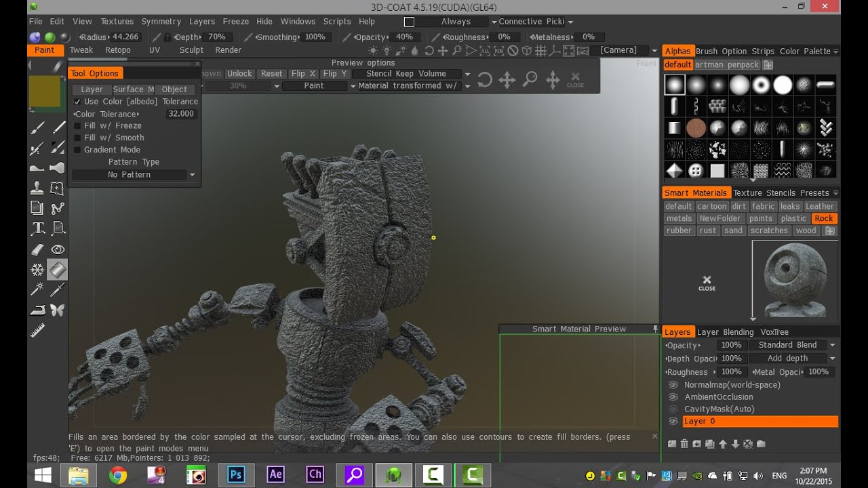Screen dimensions: 868x488
Task: Click the fullscreen expand icon in navigation bar
Action: 568,50
